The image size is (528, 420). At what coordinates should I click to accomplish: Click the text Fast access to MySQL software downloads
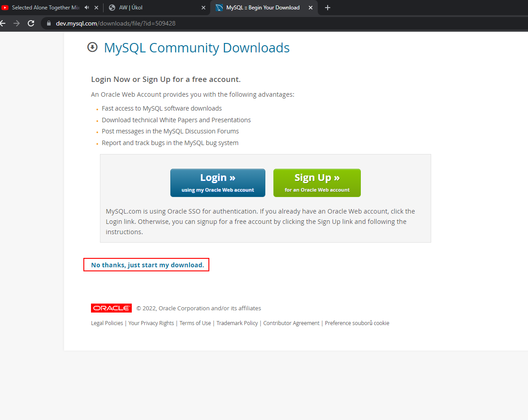[x=162, y=108]
